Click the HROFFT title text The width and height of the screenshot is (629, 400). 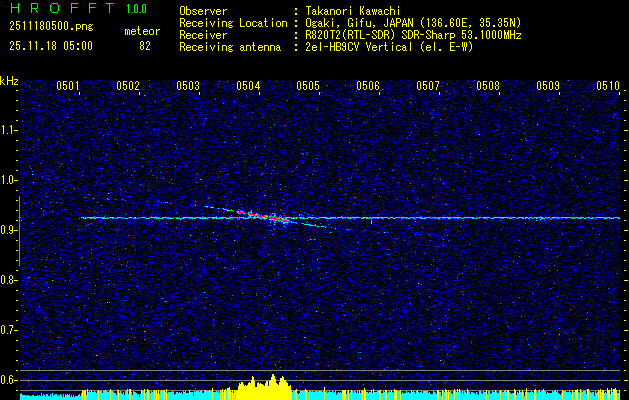(62, 8)
